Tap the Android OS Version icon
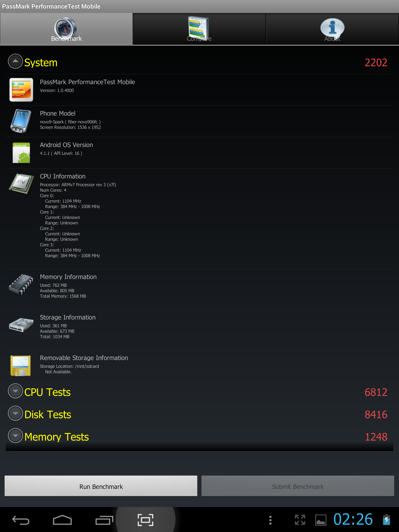 pos(21,153)
